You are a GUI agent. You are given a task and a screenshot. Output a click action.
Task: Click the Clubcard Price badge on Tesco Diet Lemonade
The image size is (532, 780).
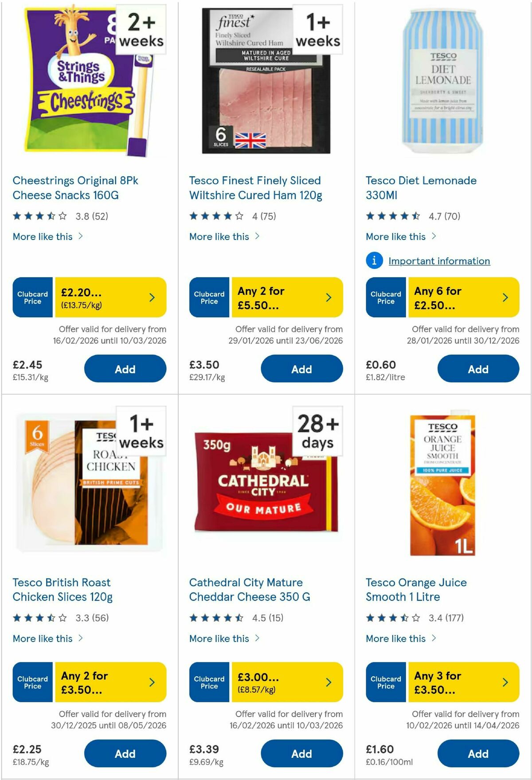(x=385, y=297)
